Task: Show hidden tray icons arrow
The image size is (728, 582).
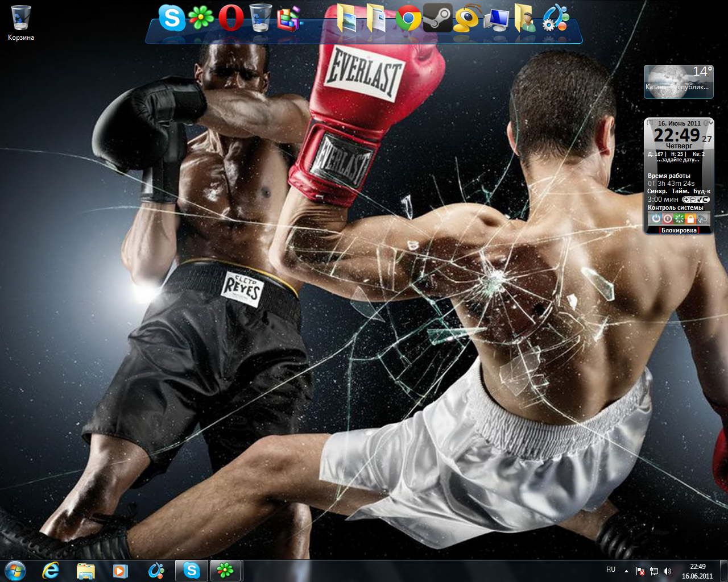Action: (x=626, y=571)
